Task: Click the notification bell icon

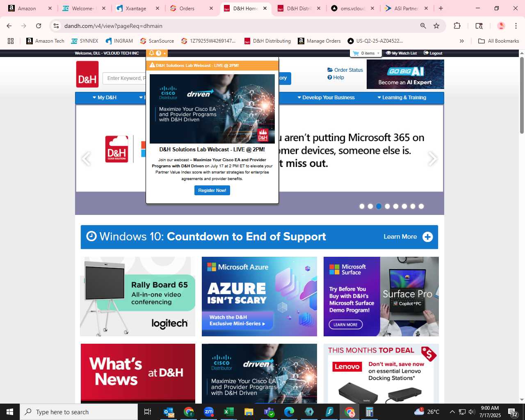Action: [151, 53]
